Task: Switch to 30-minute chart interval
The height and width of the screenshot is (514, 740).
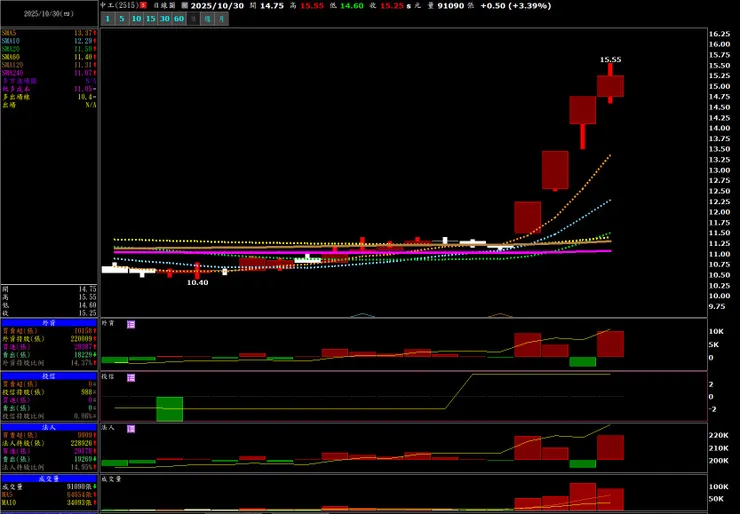Action: 165,19
